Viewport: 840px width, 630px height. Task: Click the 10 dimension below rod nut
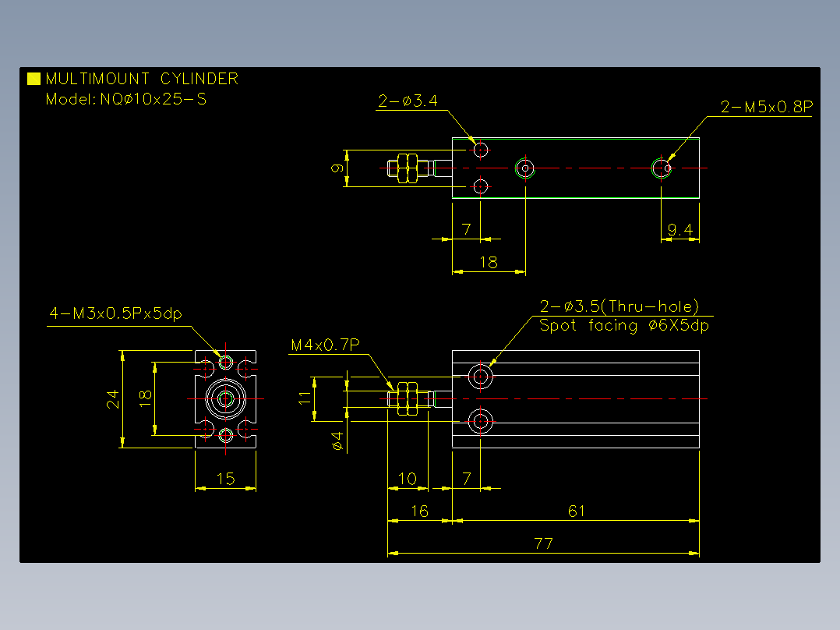(x=407, y=479)
